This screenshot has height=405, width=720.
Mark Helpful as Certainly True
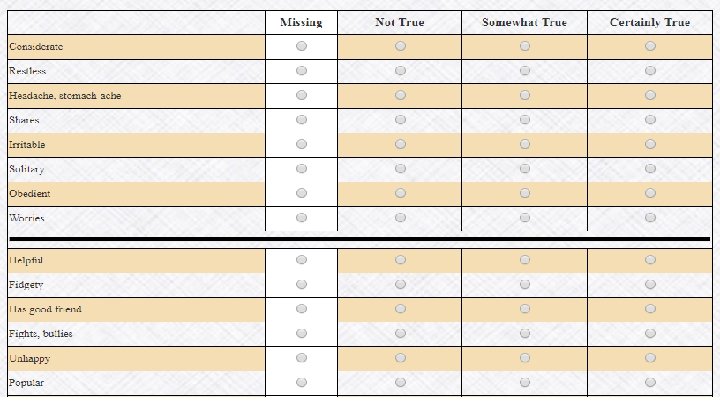(650, 260)
